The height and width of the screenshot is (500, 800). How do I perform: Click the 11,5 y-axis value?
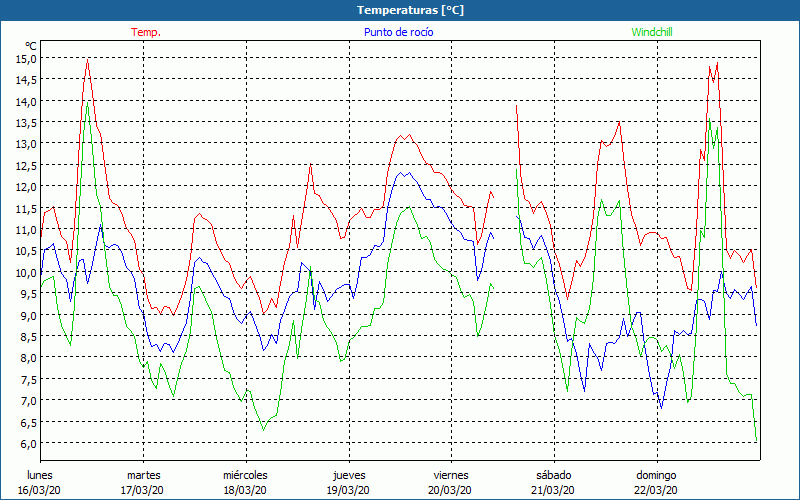point(27,208)
